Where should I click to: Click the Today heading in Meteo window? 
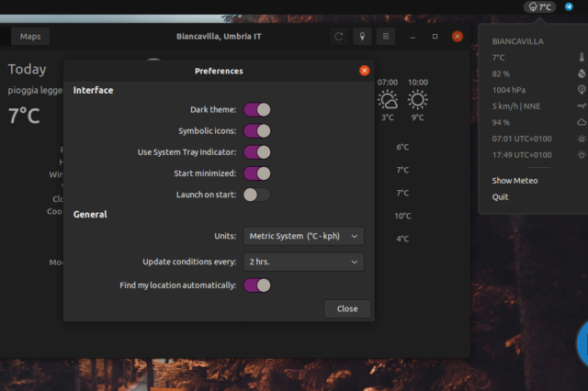[27, 69]
